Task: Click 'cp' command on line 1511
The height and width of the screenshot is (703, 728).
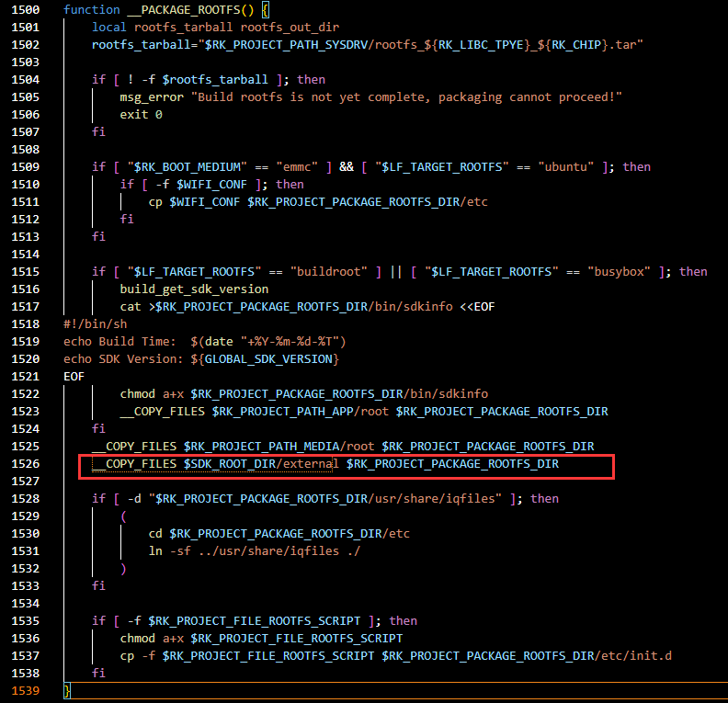Action: point(155,202)
